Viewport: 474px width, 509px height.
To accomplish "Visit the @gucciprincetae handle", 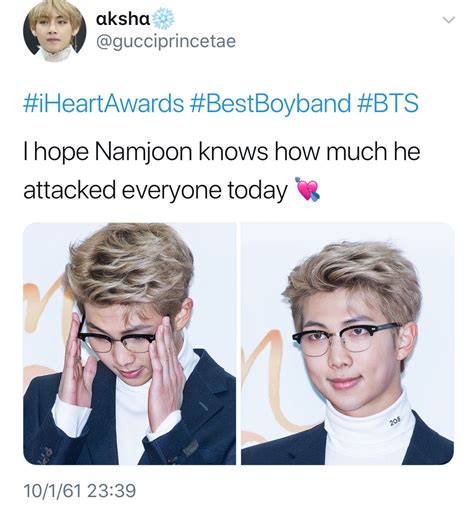I will 166,42.
